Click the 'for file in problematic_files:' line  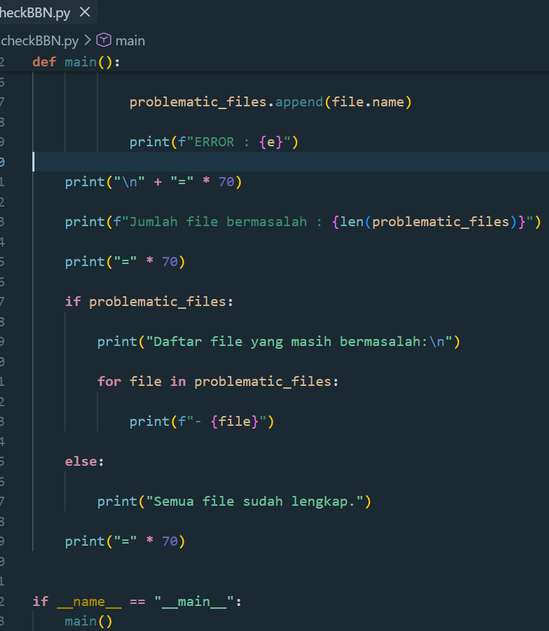(x=218, y=381)
